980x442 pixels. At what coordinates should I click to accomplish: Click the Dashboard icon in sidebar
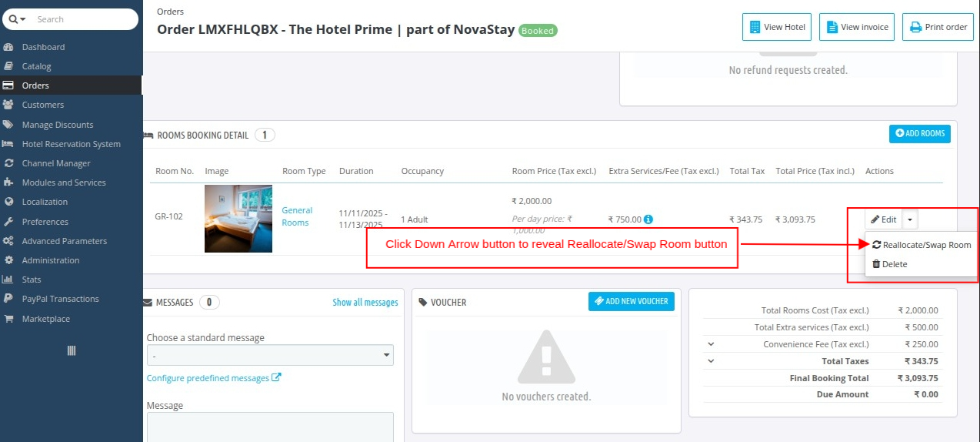[8, 47]
